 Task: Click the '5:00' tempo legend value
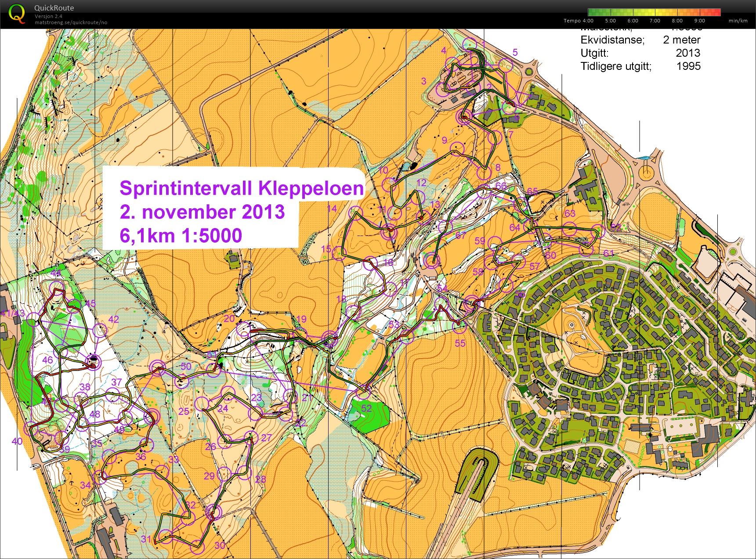point(610,21)
